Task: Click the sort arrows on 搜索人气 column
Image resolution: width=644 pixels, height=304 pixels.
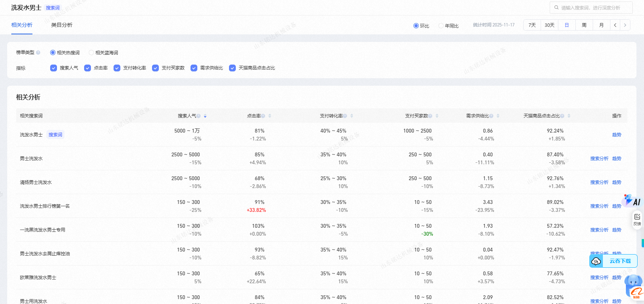Action: 205,116
